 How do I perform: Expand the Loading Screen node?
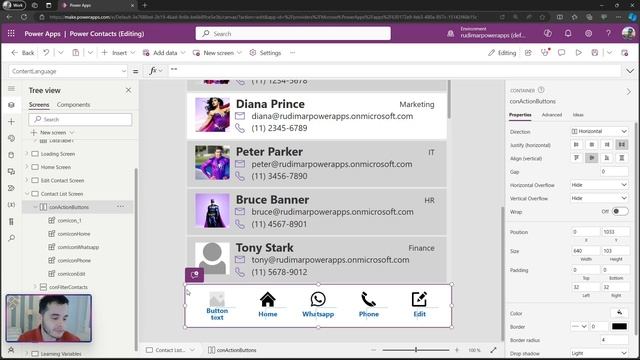pyautogui.click(x=27, y=154)
